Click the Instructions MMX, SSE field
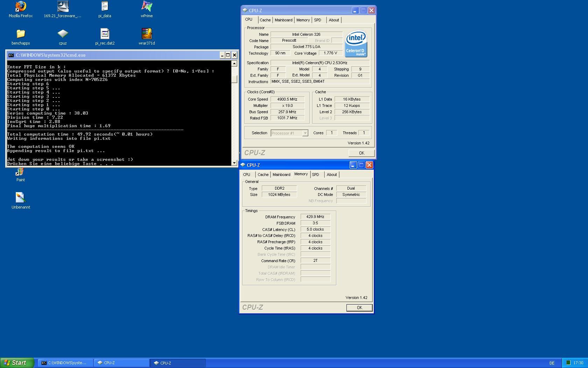The width and height of the screenshot is (588, 368). click(x=320, y=81)
